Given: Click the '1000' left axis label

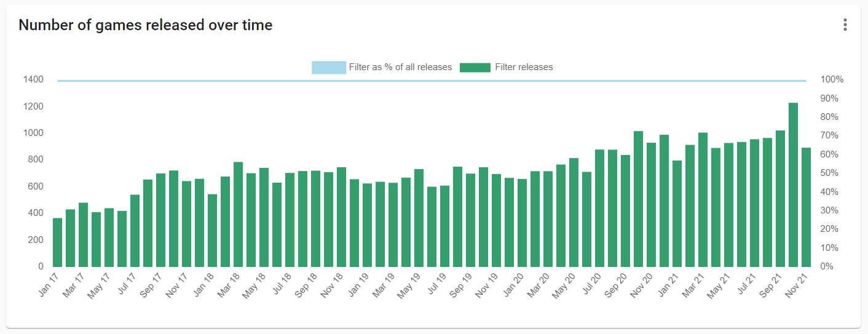Looking at the screenshot, I should click(x=33, y=133).
